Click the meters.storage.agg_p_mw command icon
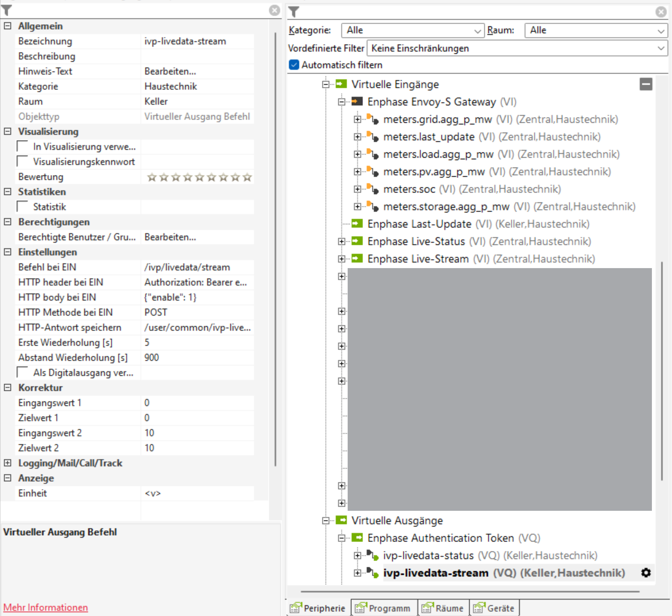The height and width of the screenshot is (616, 672). click(373, 206)
